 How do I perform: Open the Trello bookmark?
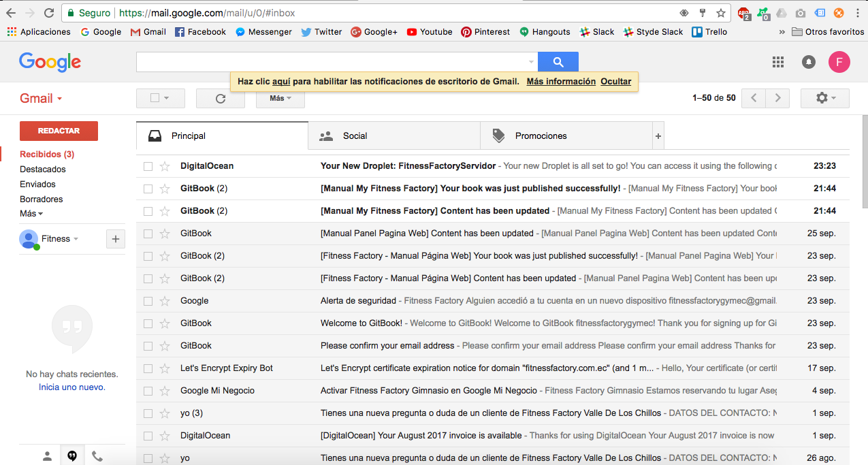(709, 32)
